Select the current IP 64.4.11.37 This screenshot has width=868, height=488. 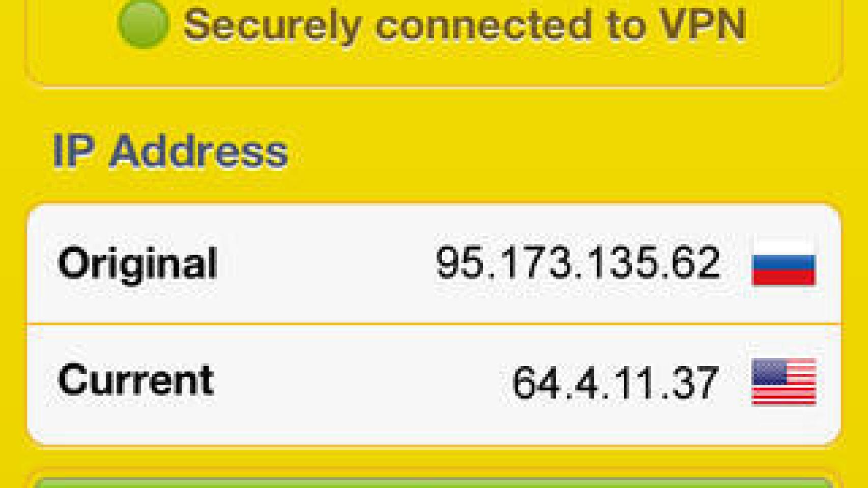tap(616, 382)
